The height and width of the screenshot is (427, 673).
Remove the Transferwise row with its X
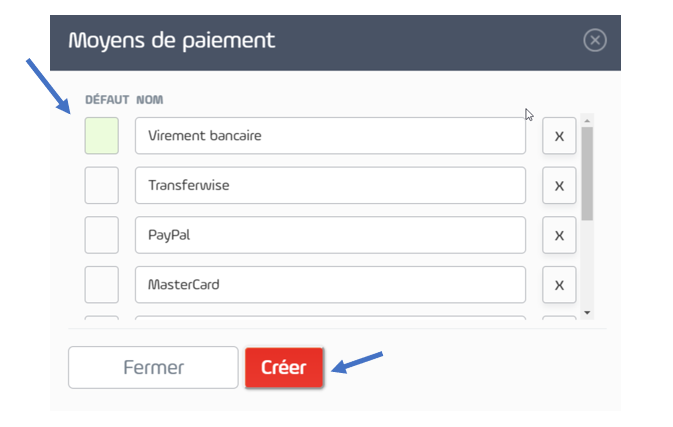[559, 185]
